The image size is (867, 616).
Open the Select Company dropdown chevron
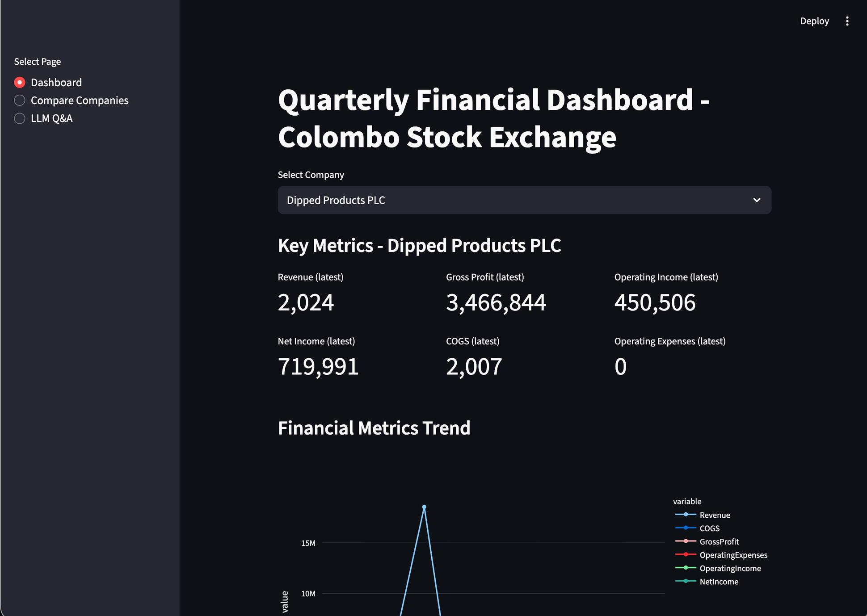click(x=757, y=200)
